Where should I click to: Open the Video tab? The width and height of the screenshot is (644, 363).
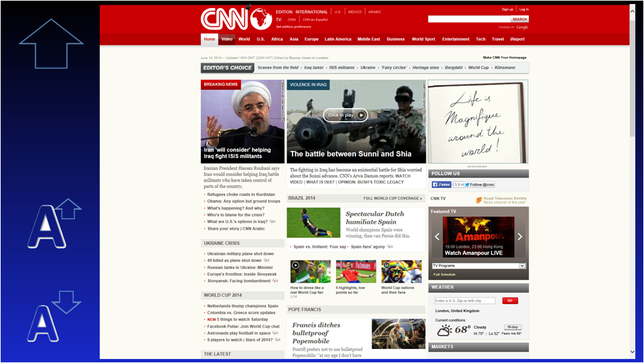tap(227, 39)
